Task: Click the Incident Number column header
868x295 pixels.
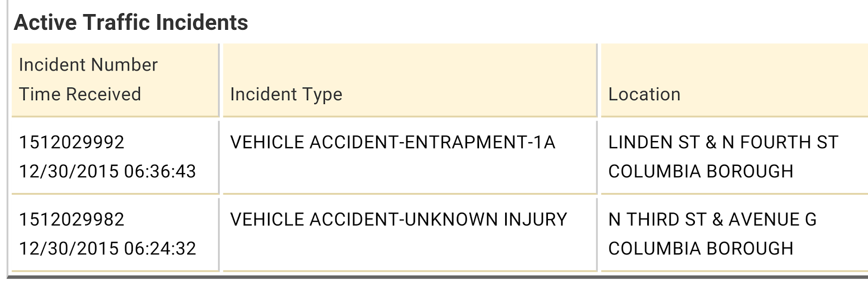Action: (x=88, y=65)
